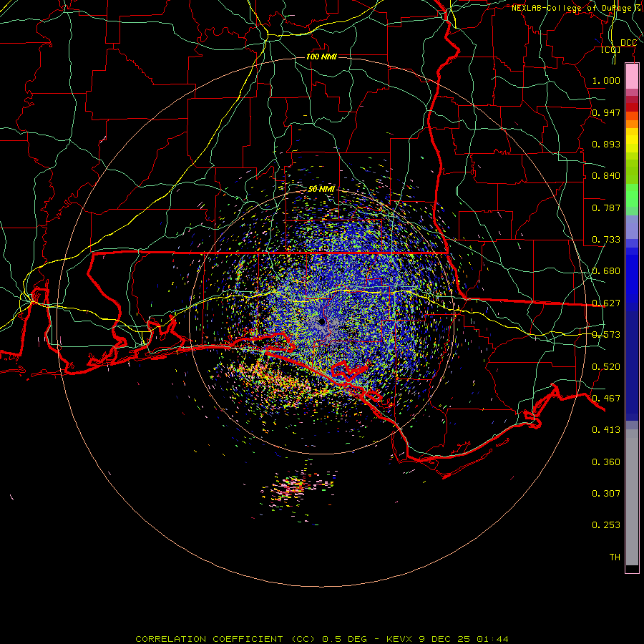
Task: Click the 0.467 scale value
Action: (606, 399)
